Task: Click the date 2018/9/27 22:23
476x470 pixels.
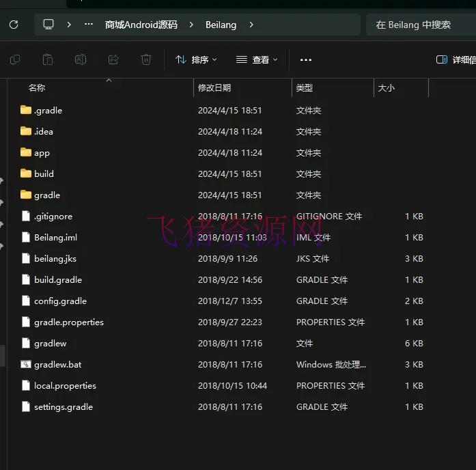Action: [229, 322]
